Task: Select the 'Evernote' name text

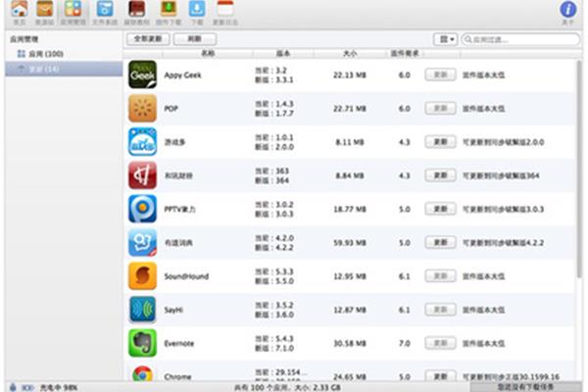Action: (179, 343)
